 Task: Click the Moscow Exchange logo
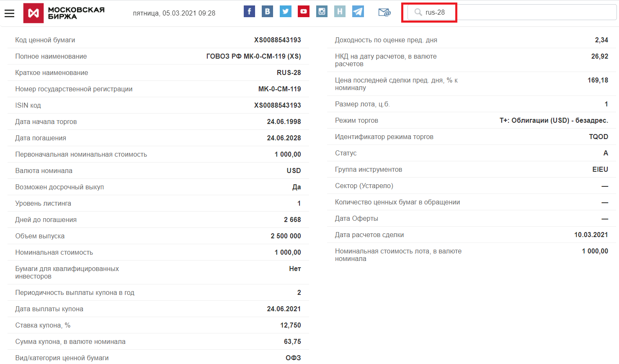click(x=64, y=13)
